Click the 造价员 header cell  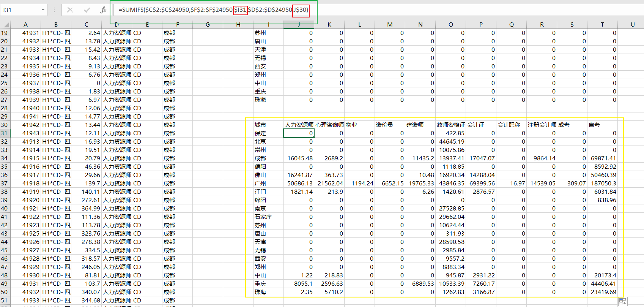coord(390,125)
